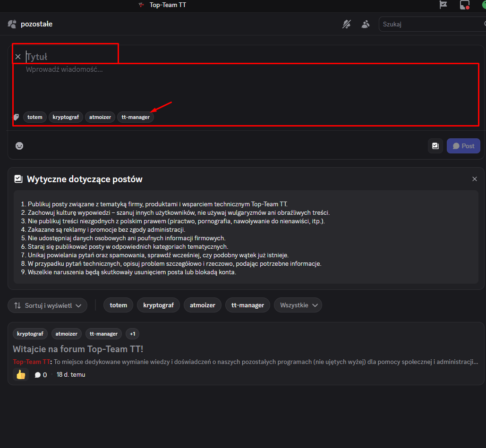
Task: Click the tag icon in the composer
Action: (x=16, y=117)
